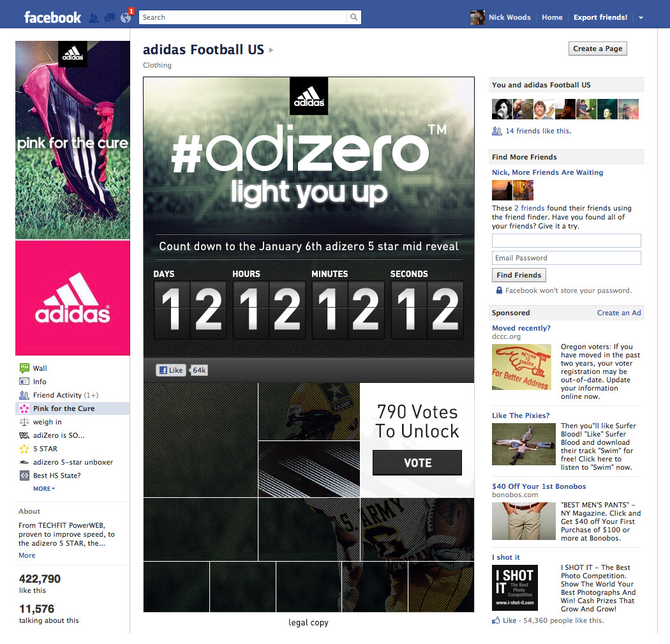Expand arrow next to adidas Football US
Screen dimensions: 670x644
pos(271,50)
